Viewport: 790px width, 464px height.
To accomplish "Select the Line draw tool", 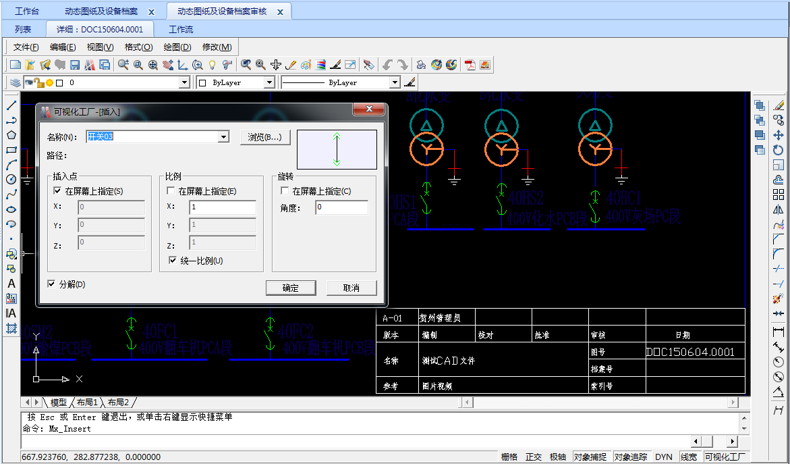I will click(x=11, y=105).
